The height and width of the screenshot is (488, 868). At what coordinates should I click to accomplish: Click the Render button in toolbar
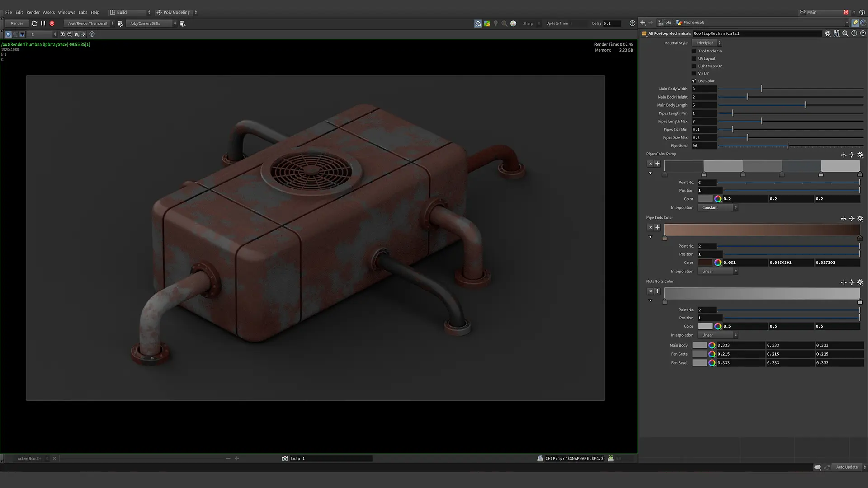16,23
